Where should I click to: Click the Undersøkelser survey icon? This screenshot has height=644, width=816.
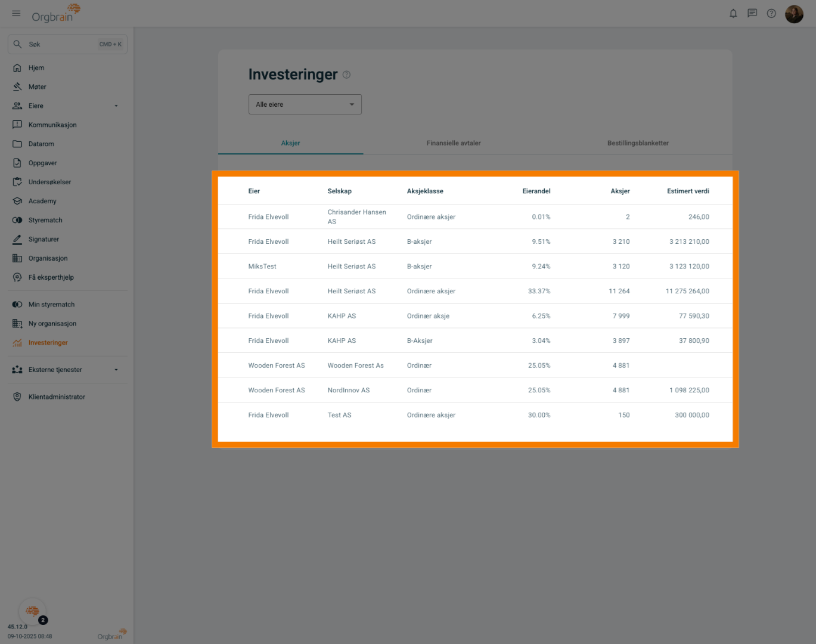pos(17,182)
